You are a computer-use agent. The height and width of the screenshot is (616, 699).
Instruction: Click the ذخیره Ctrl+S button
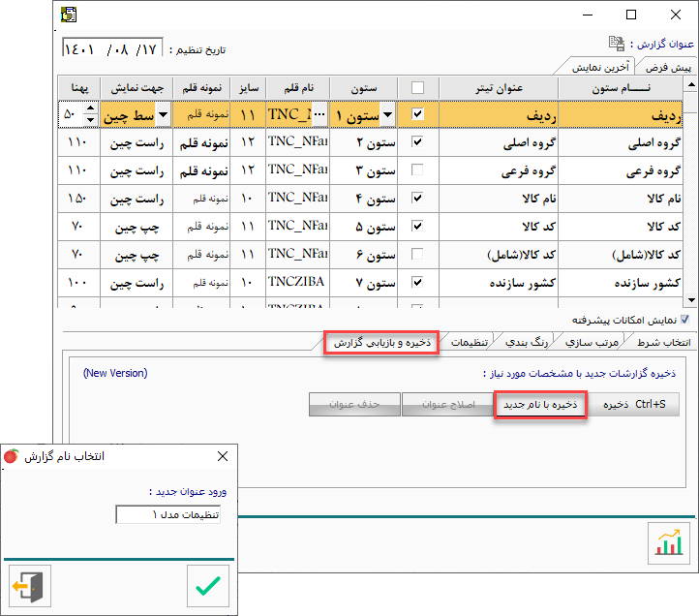point(634,404)
